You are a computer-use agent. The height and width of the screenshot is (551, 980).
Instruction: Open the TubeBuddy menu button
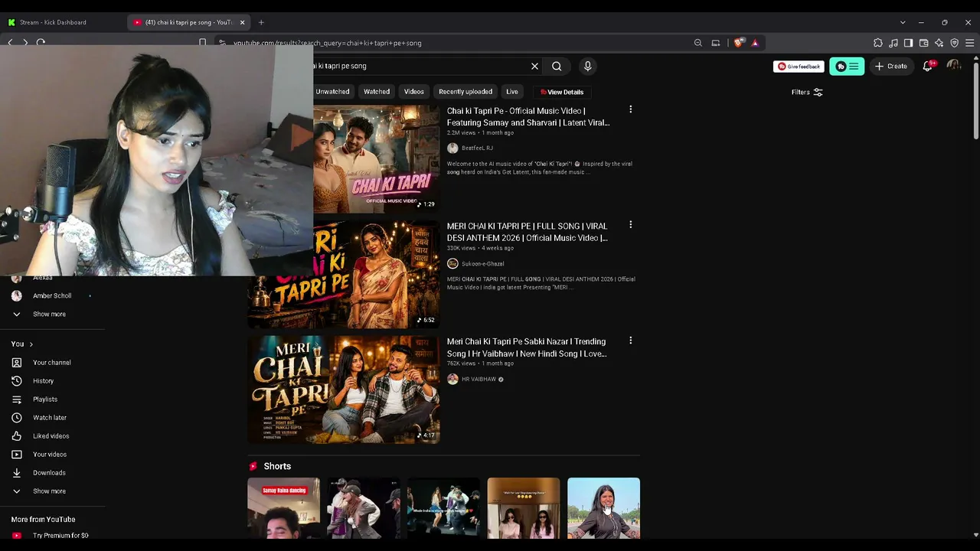(x=847, y=66)
